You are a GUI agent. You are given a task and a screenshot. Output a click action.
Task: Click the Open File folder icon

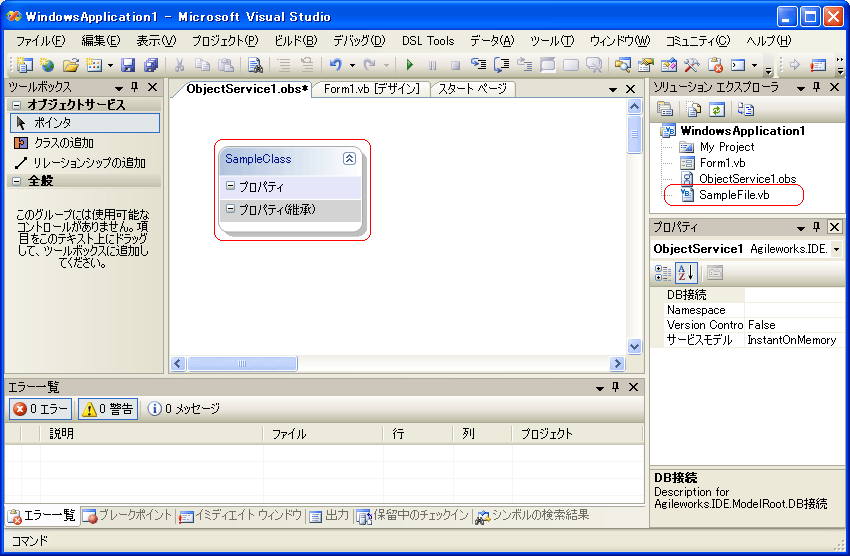click(x=70, y=65)
